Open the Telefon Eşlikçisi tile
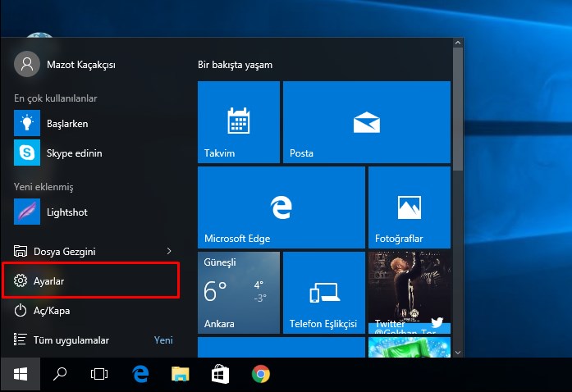This screenshot has height=392, width=572. [323, 292]
